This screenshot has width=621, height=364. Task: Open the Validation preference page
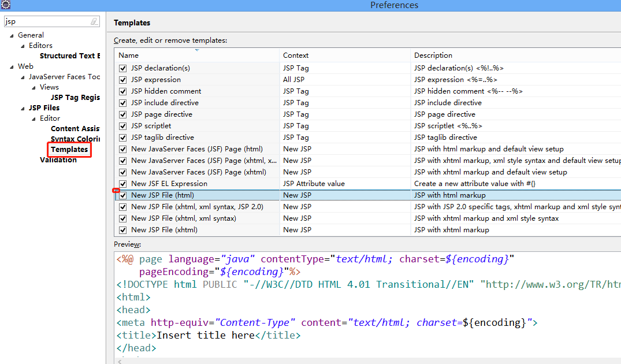click(58, 160)
